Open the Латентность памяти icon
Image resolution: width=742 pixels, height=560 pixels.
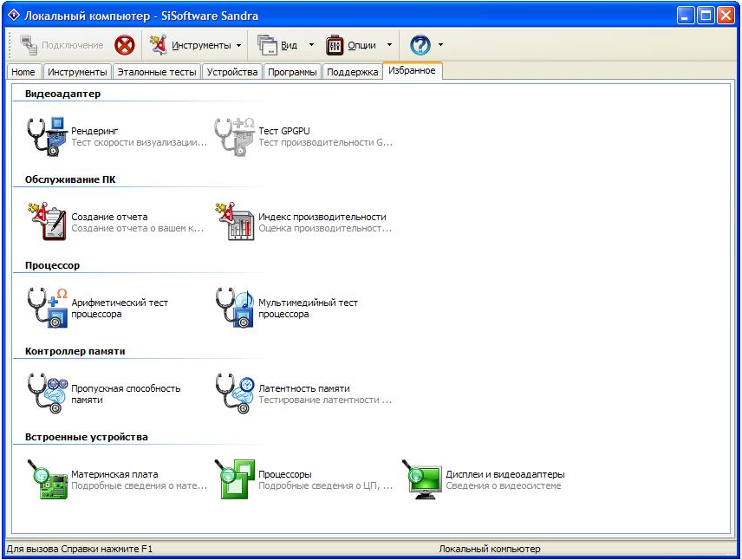click(234, 394)
